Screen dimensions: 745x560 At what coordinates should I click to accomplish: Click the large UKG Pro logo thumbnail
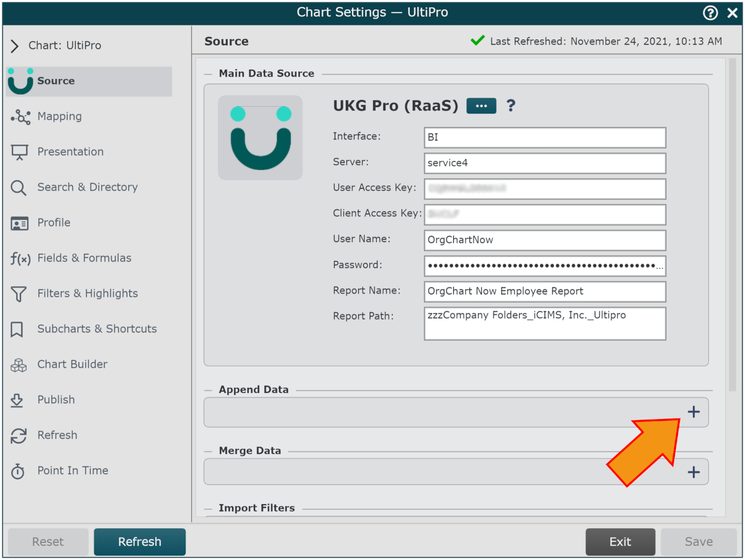tap(260, 138)
